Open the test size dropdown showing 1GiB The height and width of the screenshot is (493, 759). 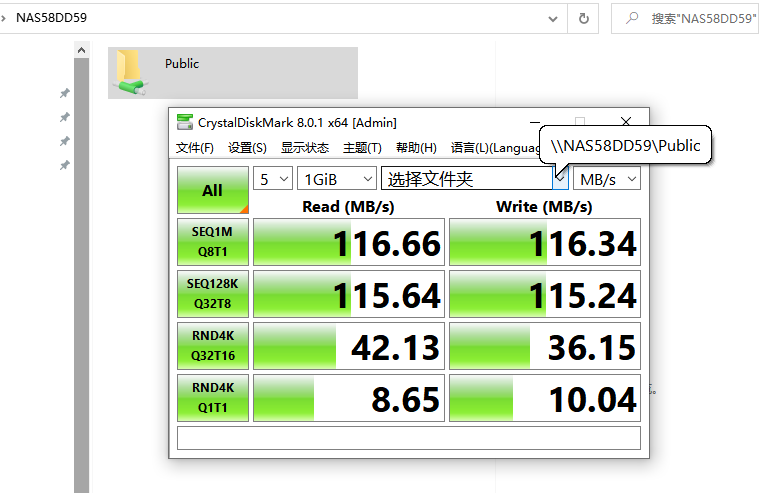pyautogui.click(x=336, y=179)
